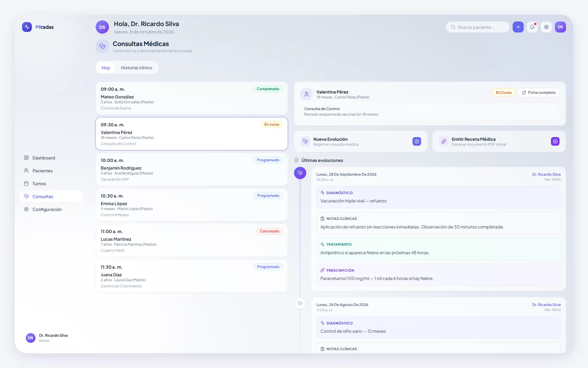Click the Miradas logo icon
This screenshot has width=588, height=368.
[27, 27]
